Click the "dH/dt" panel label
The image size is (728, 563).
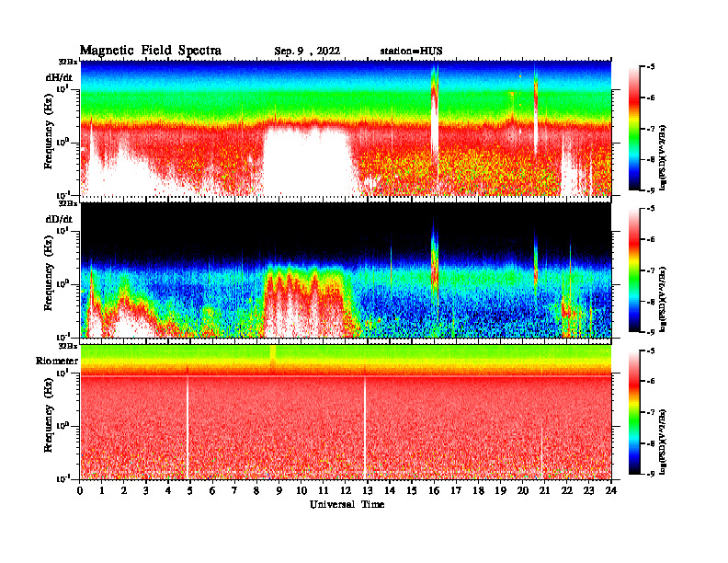coord(59,77)
